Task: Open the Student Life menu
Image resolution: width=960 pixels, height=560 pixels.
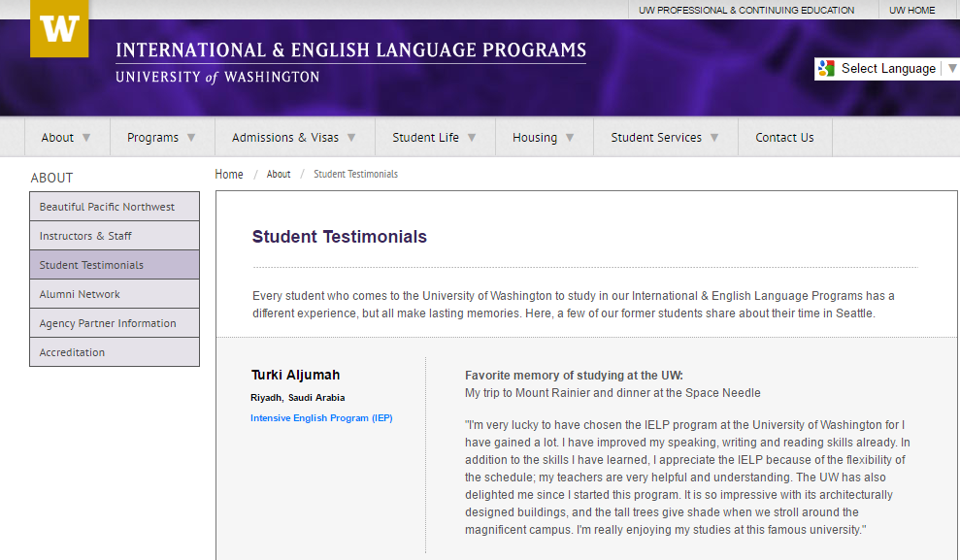Action: pos(425,138)
